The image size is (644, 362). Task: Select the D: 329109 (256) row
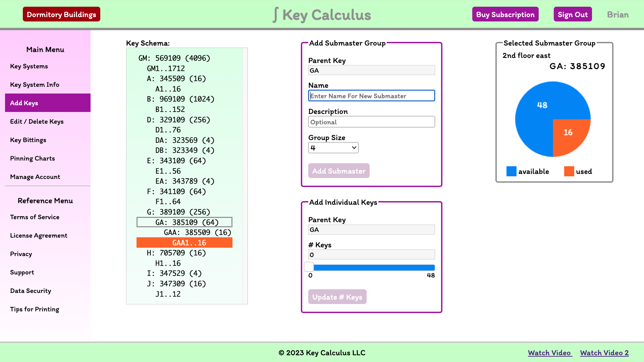click(184, 120)
